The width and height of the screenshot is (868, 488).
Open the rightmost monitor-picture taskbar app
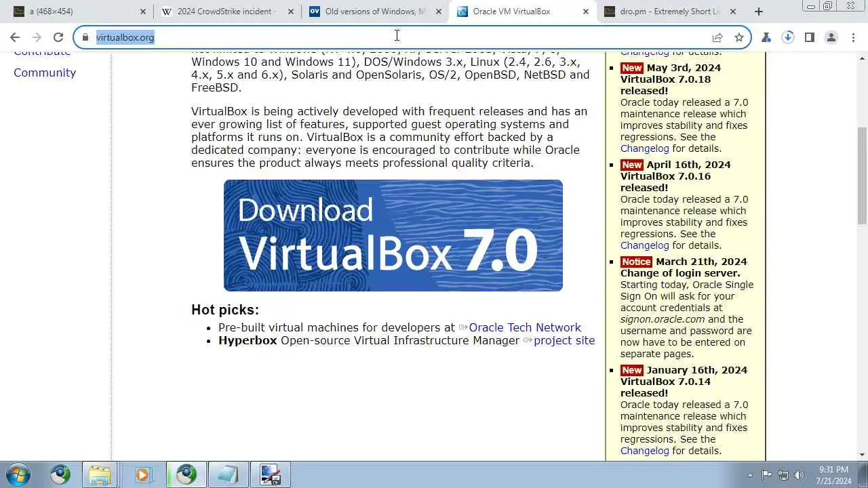point(271,474)
